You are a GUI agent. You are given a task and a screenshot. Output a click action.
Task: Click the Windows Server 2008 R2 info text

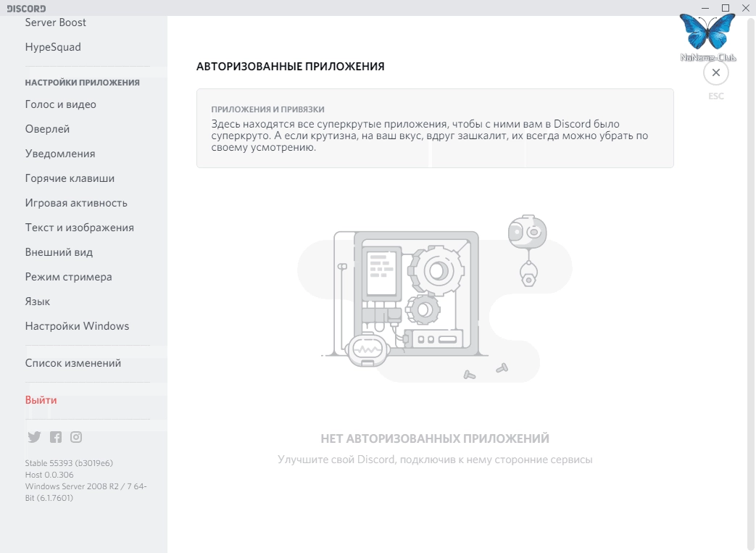[86, 492]
